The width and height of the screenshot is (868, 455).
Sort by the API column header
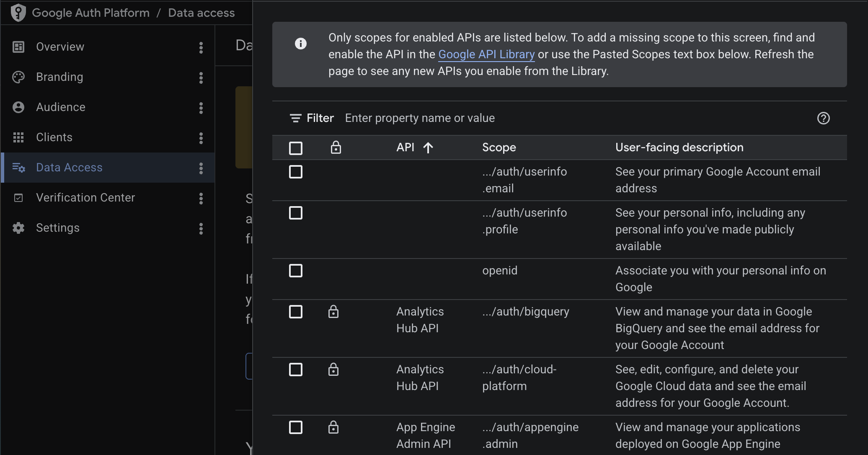click(406, 147)
